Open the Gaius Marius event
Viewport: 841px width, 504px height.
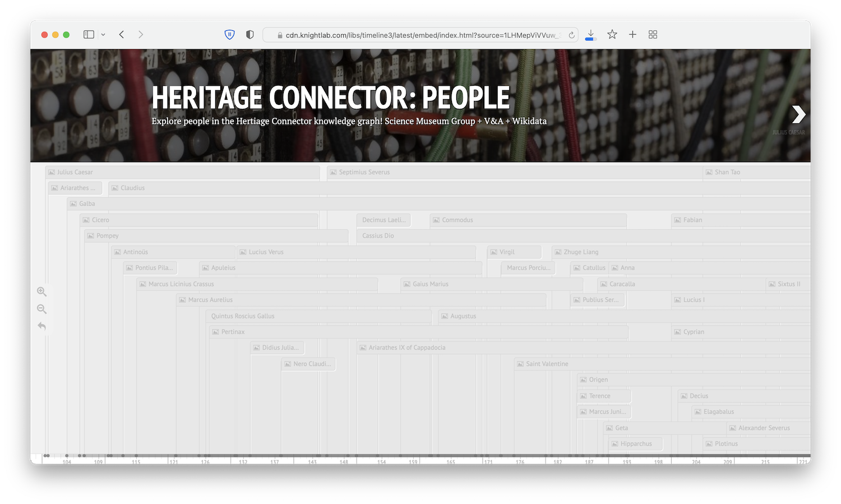(492, 284)
